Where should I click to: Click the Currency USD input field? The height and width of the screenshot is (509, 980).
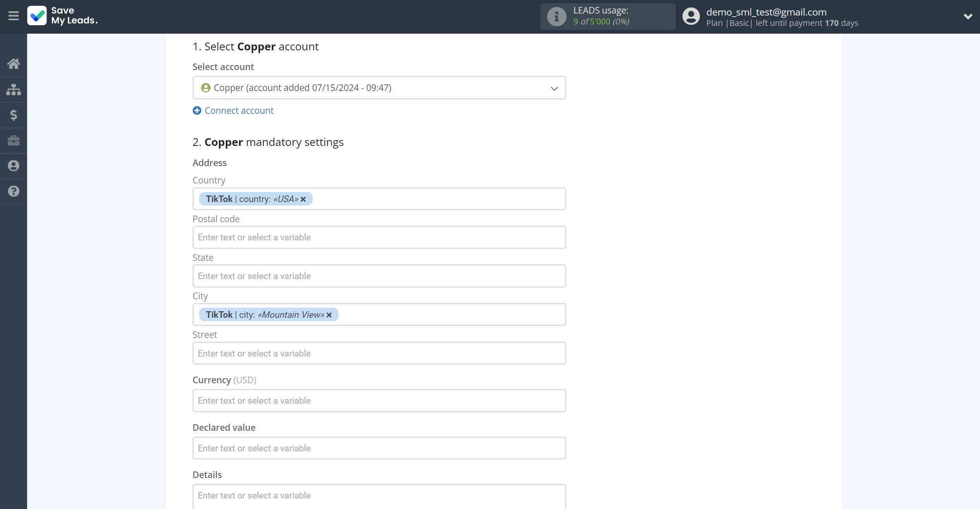[x=379, y=400]
